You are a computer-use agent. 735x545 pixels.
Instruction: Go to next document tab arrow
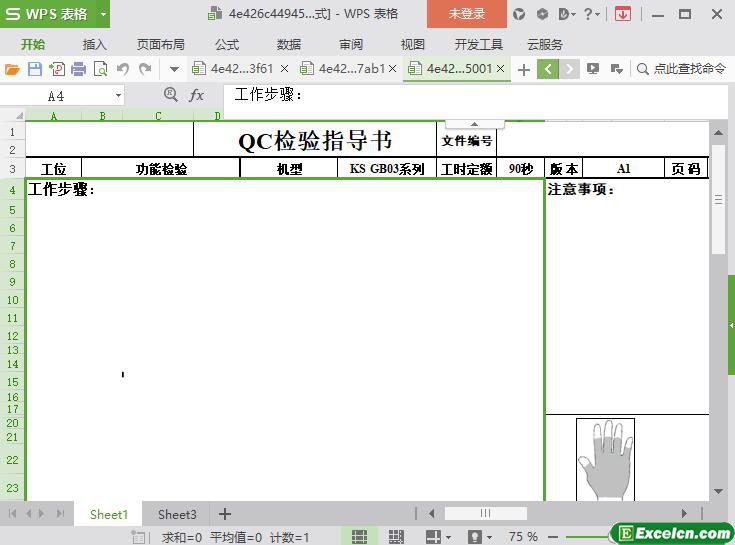point(569,69)
